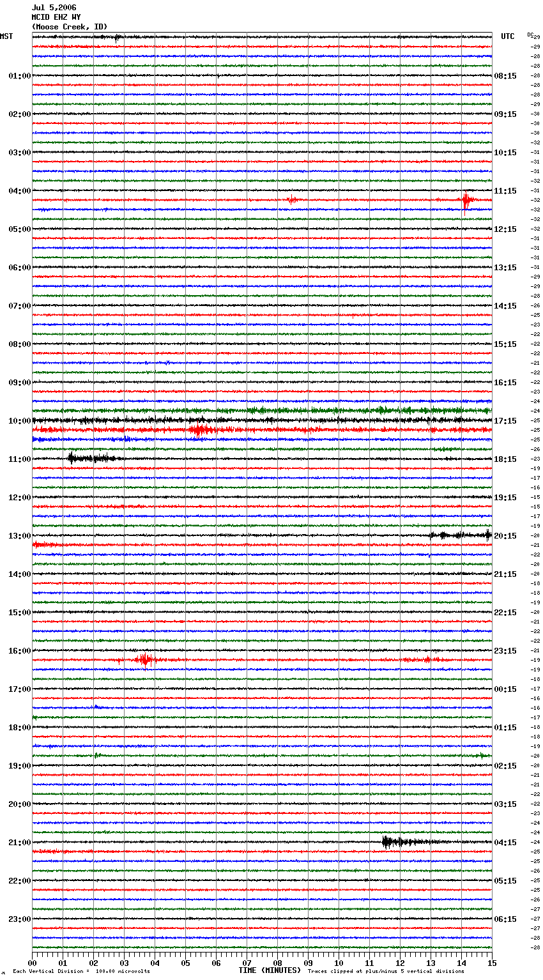Click the '14:15' UTC time label
The image size is (543, 980).
coord(505,306)
